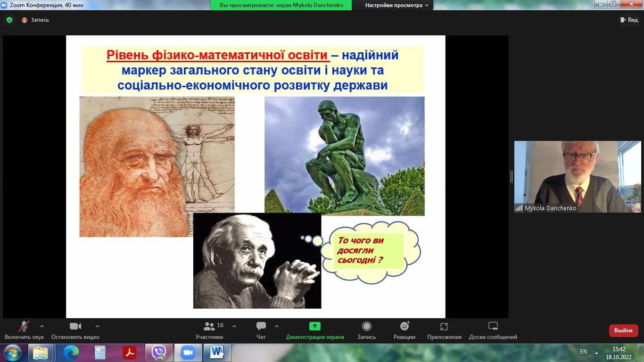
Task: Leave meeting with Выйти button
Action: pos(623,330)
